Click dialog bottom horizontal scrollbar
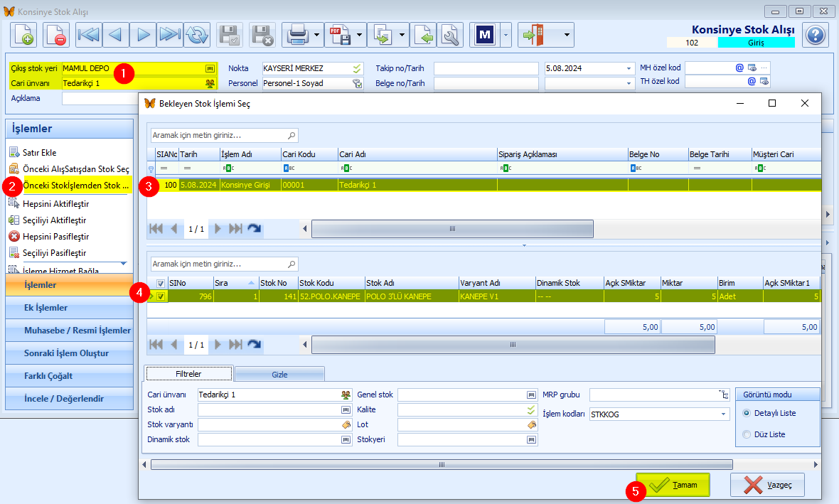This screenshot has width=839, height=504. click(442, 464)
